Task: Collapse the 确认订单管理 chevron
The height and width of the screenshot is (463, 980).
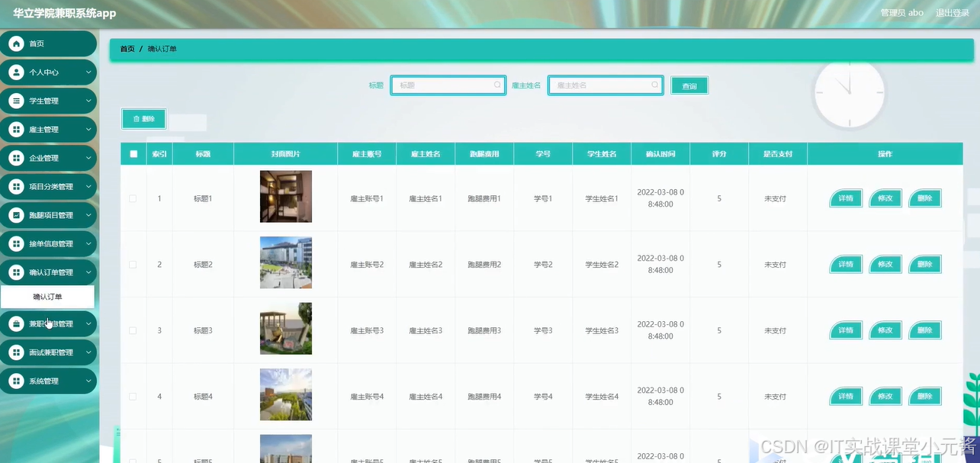Action: 88,272
